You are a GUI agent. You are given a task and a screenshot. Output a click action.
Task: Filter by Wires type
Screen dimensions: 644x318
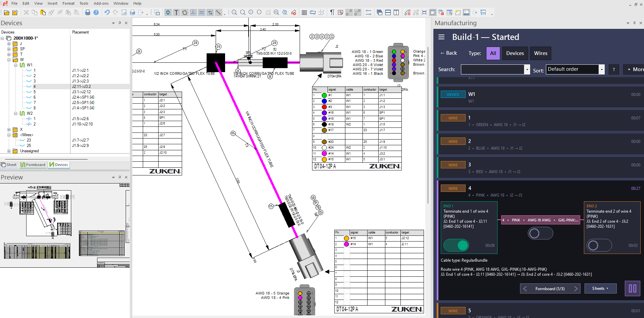pyautogui.click(x=541, y=53)
